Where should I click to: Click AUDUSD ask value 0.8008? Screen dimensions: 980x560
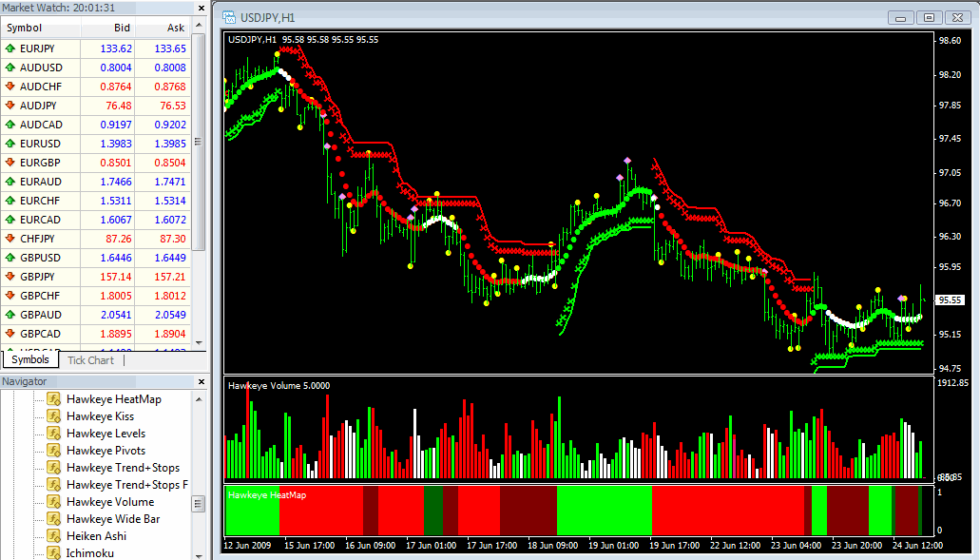170,68
